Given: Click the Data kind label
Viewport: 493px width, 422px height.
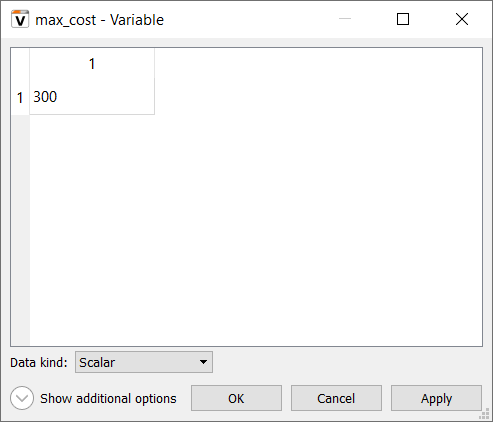Looking at the screenshot, I should pyautogui.click(x=39, y=362).
